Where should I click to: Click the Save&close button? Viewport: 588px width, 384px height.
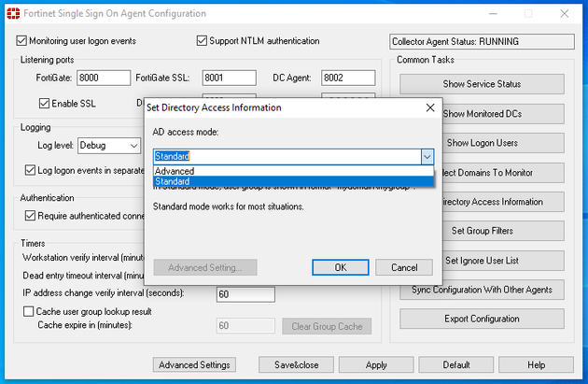tap(296, 365)
